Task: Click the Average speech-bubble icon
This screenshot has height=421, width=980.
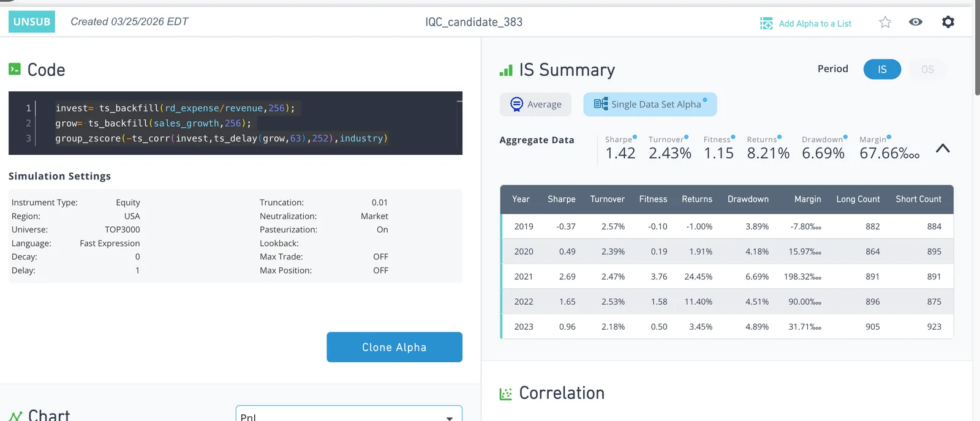Action: [x=517, y=104]
